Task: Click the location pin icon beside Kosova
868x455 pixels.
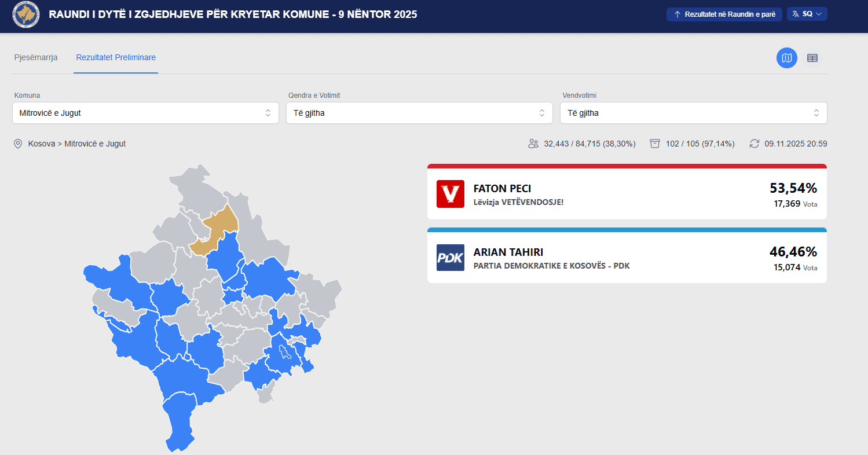Action: 18,144
